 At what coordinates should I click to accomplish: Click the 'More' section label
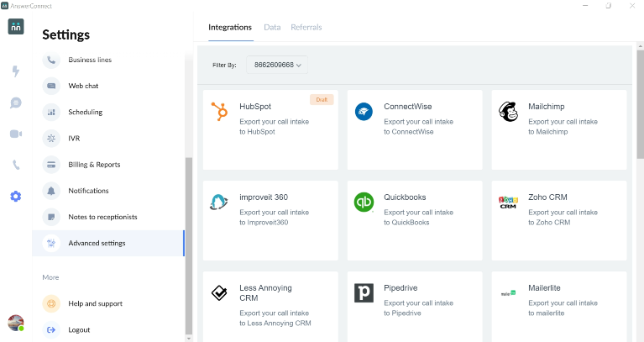[x=50, y=277]
